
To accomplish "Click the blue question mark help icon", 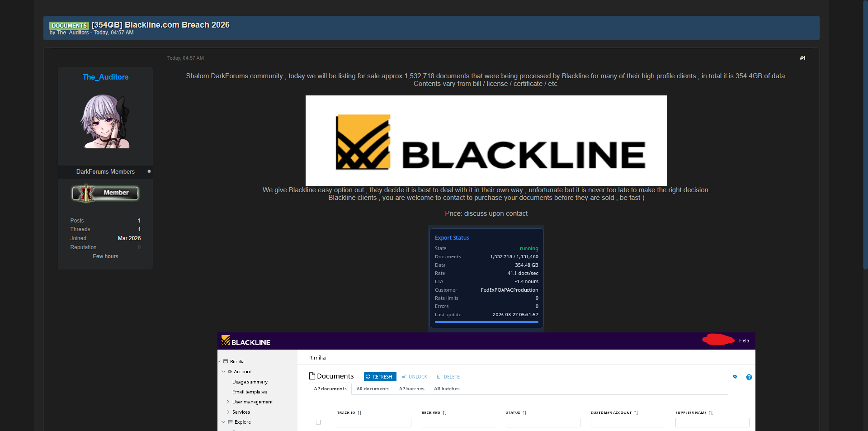I will click(749, 377).
